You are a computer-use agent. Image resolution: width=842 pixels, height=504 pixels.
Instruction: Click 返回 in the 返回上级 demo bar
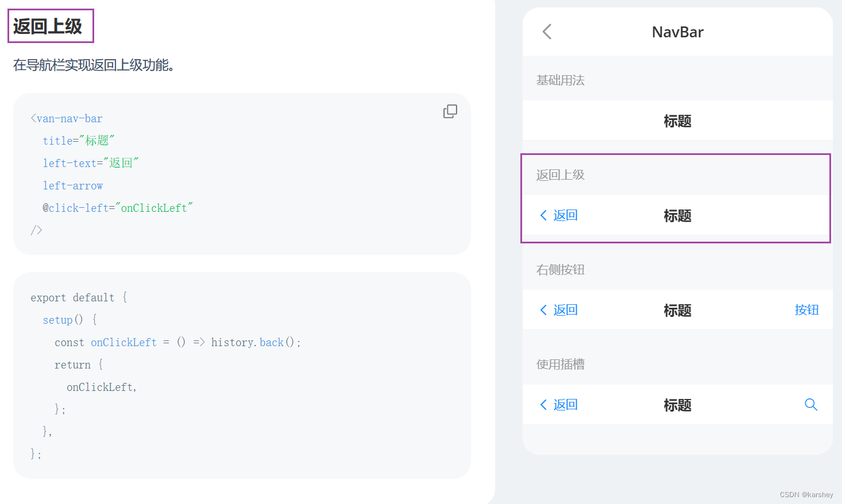(559, 215)
